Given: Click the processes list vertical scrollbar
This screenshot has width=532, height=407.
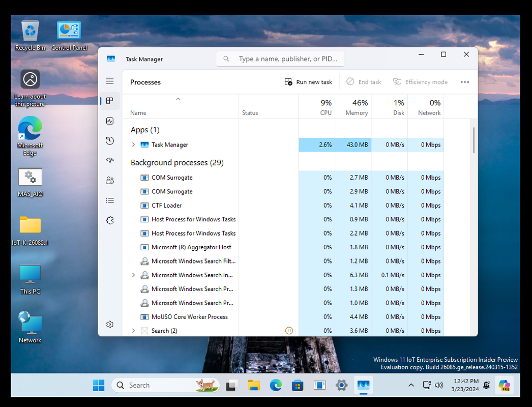Looking at the screenshot, I should pyautogui.click(x=474, y=140).
